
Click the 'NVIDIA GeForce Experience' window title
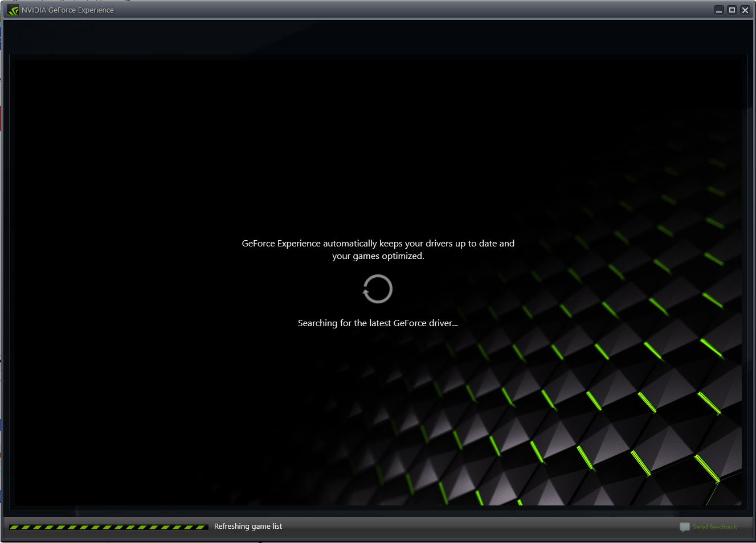(68, 10)
